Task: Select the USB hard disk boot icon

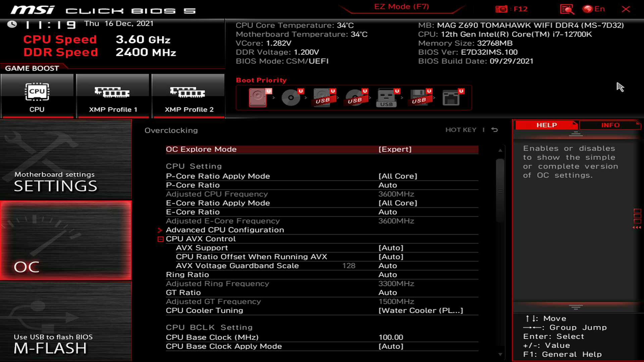Action: 324,98
